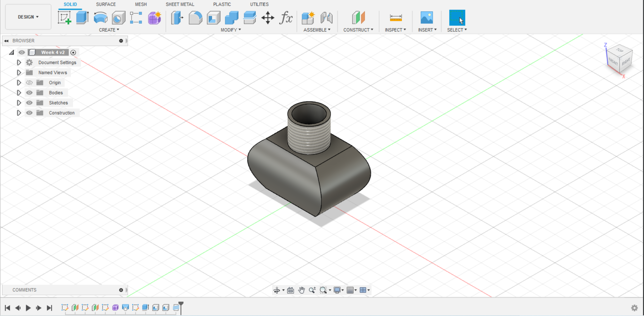Select the Joint tool
Viewport: 644px width, 316px height.
(326, 17)
